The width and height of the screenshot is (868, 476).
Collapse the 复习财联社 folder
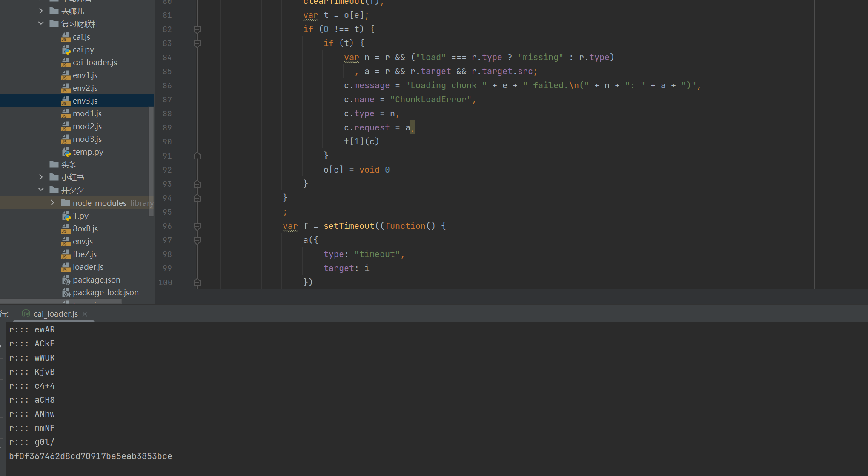41,23
